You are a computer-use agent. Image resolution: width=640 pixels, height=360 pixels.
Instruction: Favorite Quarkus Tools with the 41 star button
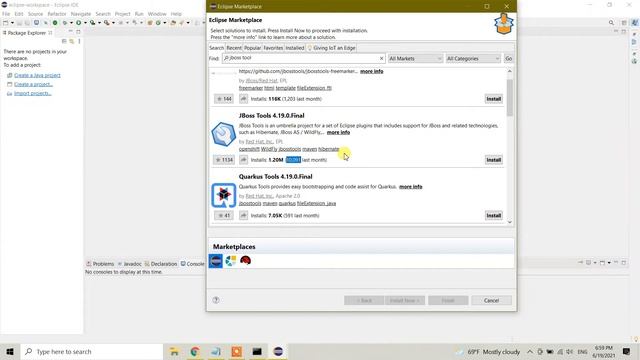(224, 215)
